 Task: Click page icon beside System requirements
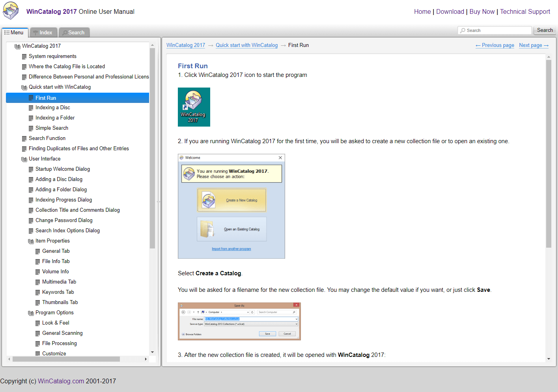(x=24, y=57)
